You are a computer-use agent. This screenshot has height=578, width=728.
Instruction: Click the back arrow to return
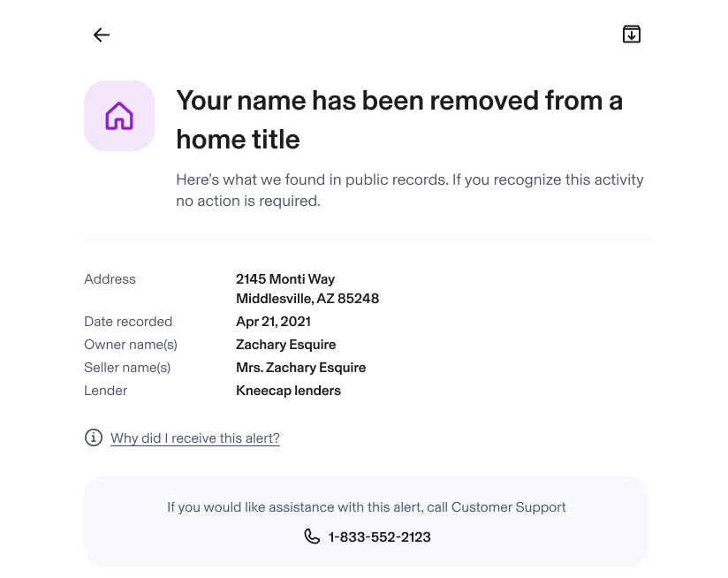(102, 34)
